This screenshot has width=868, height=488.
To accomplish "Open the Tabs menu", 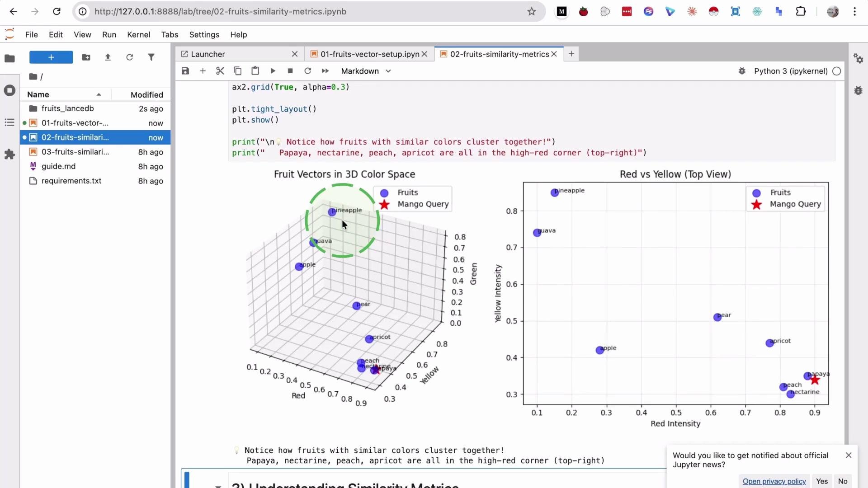I will pos(170,35).
